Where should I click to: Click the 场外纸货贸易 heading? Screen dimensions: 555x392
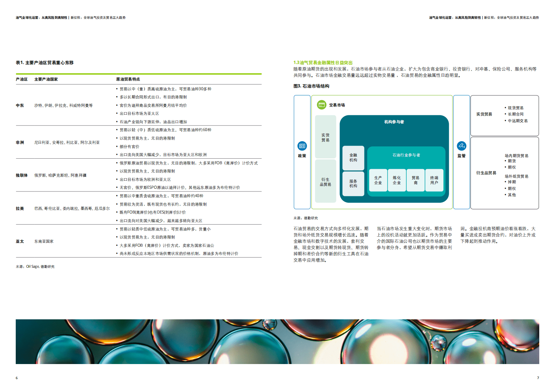click(517, 176)
